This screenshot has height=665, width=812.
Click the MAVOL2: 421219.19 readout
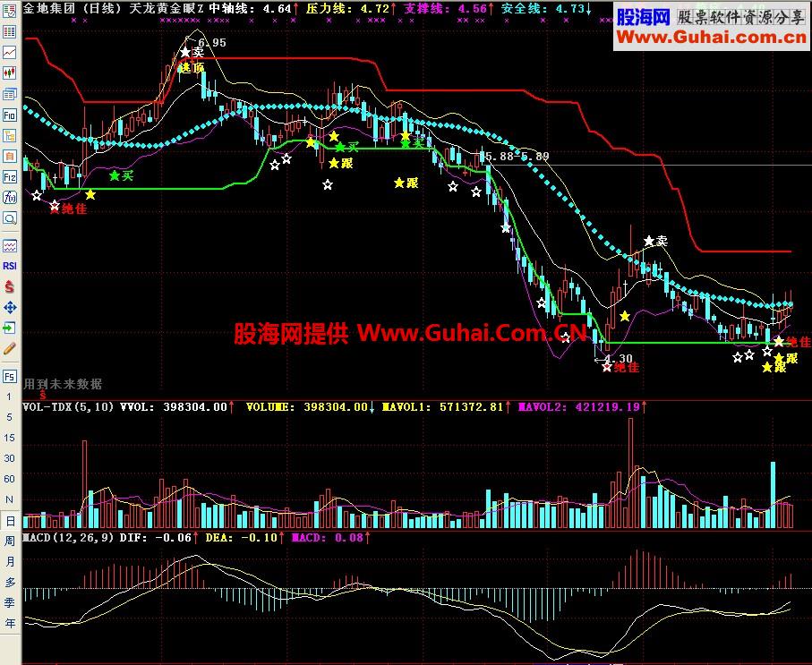tap(579, 407)
